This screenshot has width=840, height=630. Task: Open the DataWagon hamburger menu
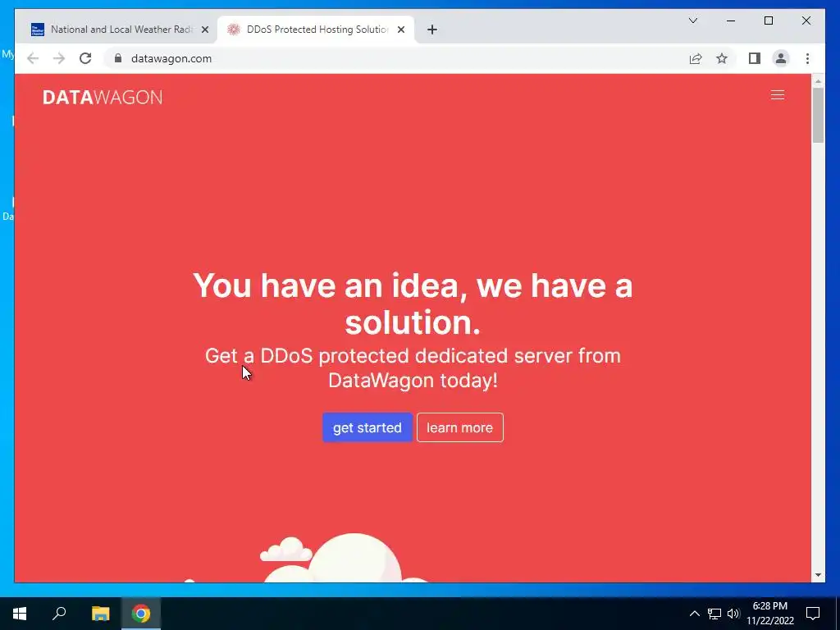pyautogui.click(x=778, y=95)
